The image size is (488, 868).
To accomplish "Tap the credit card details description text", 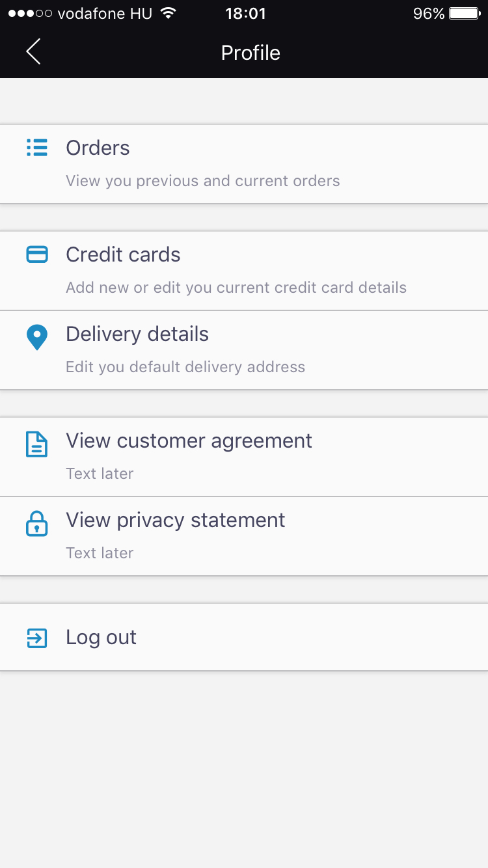I will point(236,288).
